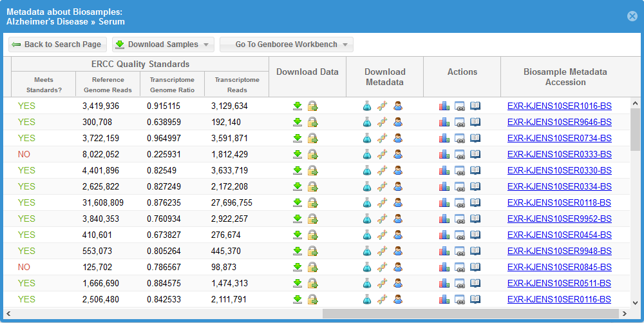Click DNA helix icon in EXR-KJENS10SER0333-BS row
Image resolution: width=644 pixels, height=323 pixels.
(x=383, y=154)
